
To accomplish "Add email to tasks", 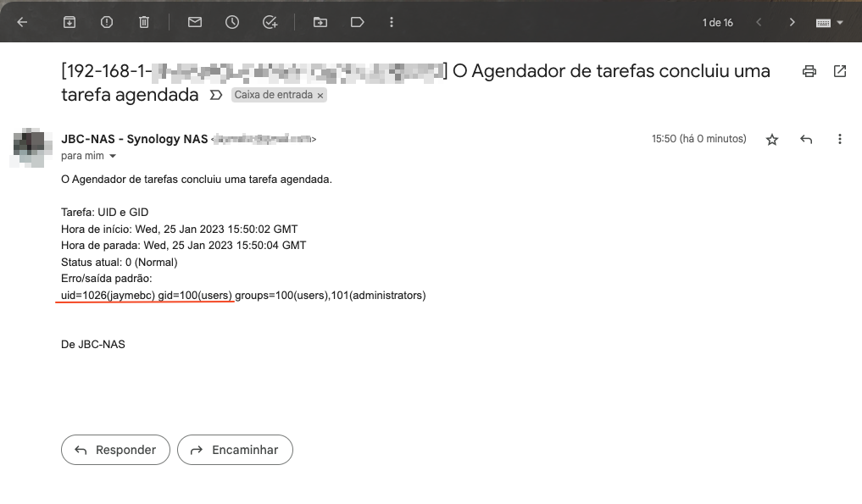I will [270, 22].
